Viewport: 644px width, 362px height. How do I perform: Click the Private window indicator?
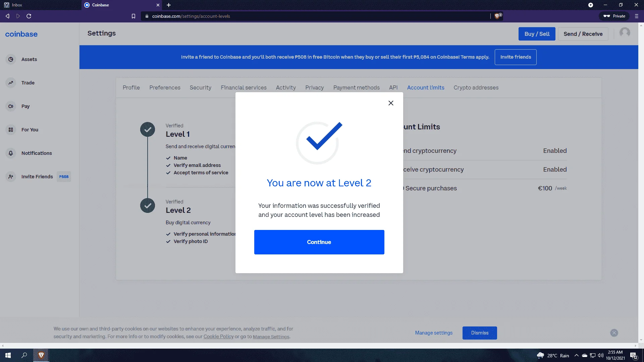pos(614,16)
